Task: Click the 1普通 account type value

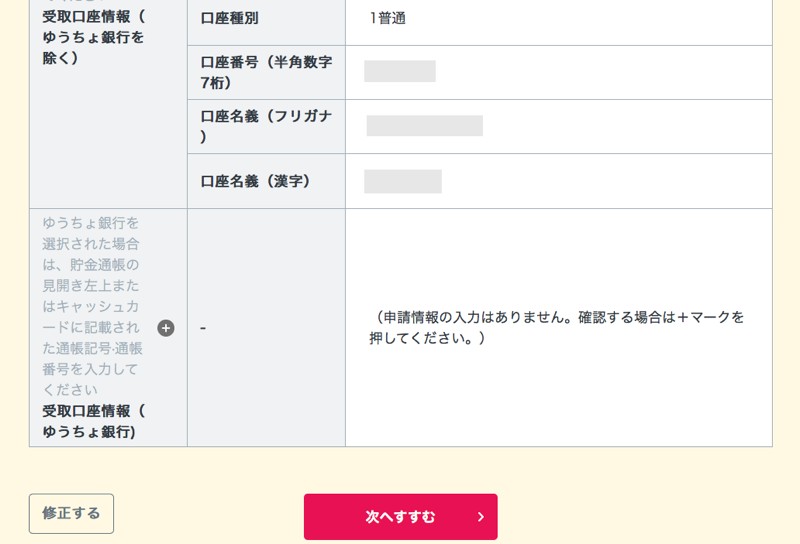Action: 387,18
